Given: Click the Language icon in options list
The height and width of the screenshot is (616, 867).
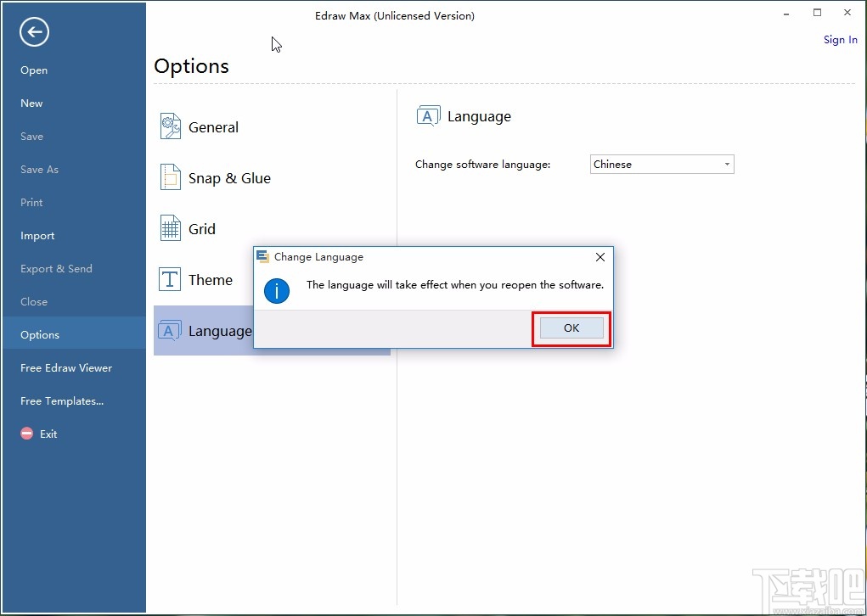Looking at the screenshot, I should (x=169, y=330).
